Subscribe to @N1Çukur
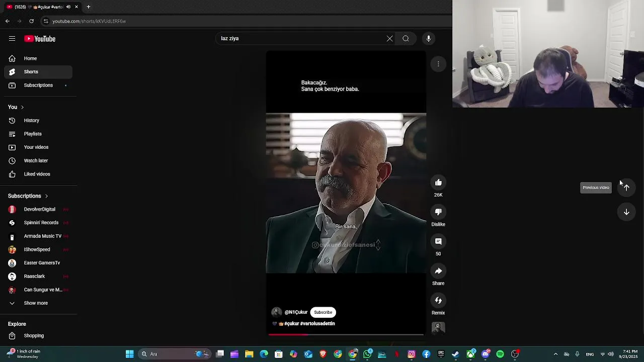 click(x=323, y=312)
